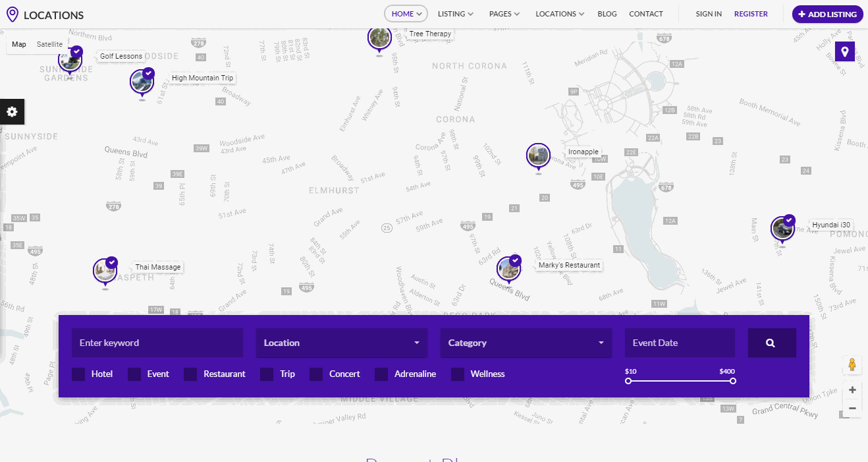
Task: Activate the location finder icon near the map edge
Action: (x=845, y=51)
